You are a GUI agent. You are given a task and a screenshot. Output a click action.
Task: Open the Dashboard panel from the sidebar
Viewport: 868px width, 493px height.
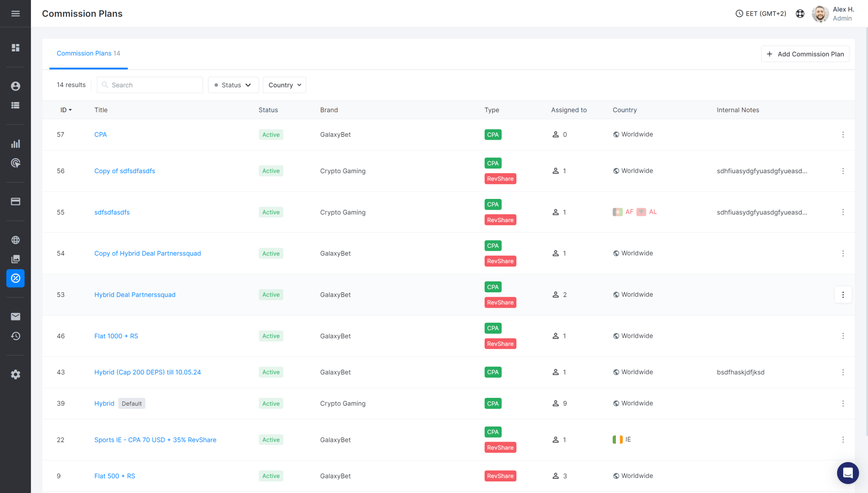click(x=15, y=48)
